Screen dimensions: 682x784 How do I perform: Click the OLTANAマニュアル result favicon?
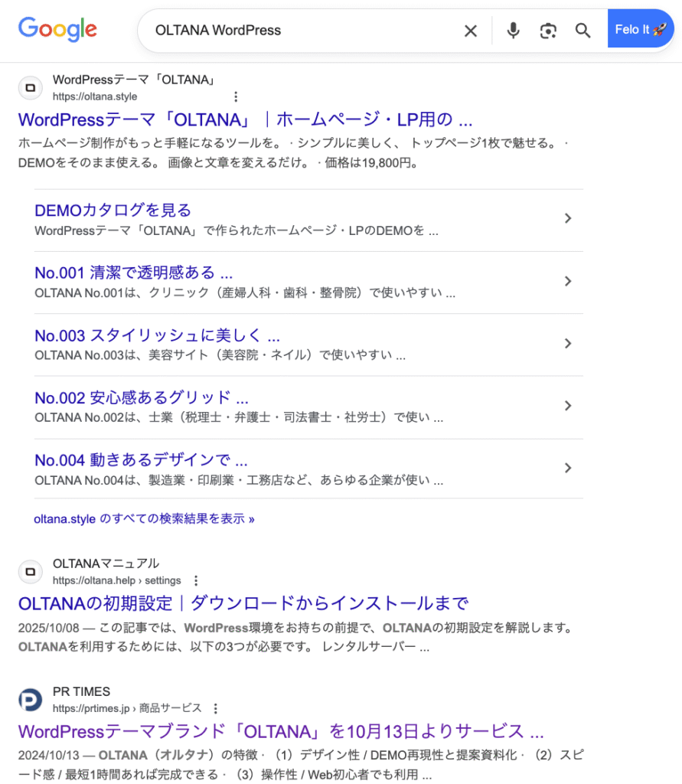[x=30, y=571]
